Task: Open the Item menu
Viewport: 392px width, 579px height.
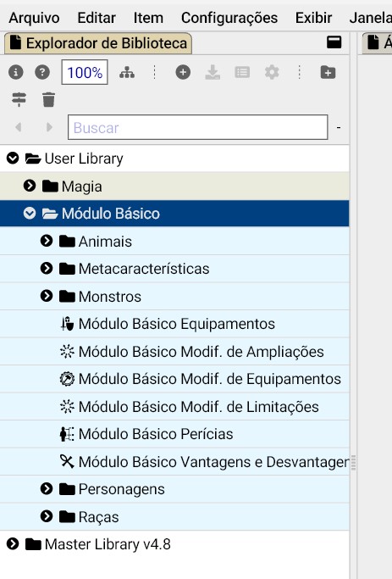Action: tap(148, 18)
